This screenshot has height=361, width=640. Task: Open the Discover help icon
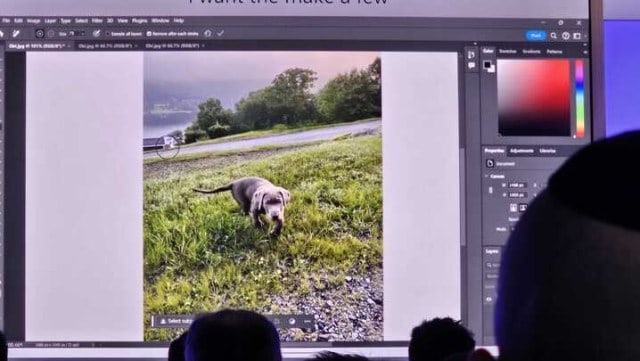pyautogui.click(x=566, y=36)
